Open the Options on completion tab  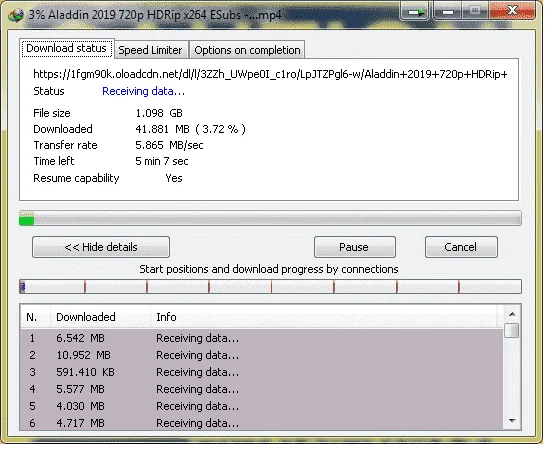point(247,50)
